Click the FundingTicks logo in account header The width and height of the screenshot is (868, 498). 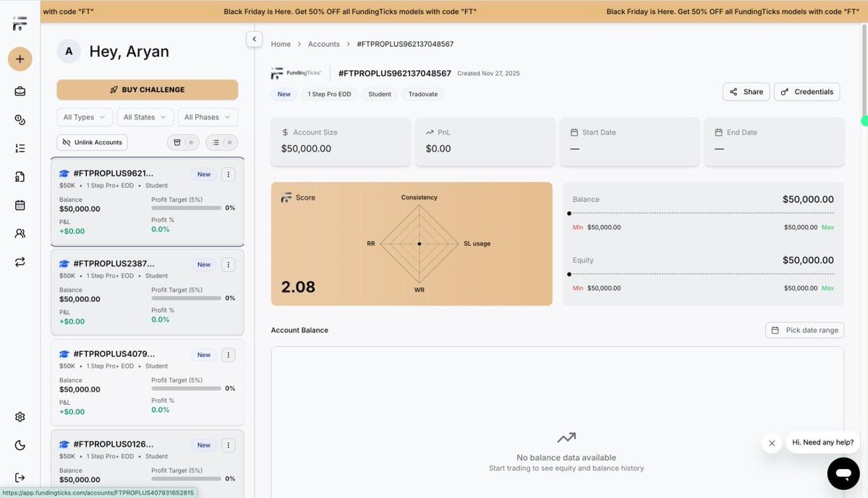point(297,74)
